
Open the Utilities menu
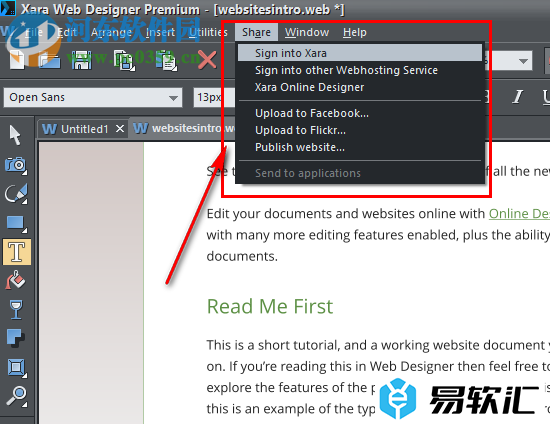(x=208, y=32)
